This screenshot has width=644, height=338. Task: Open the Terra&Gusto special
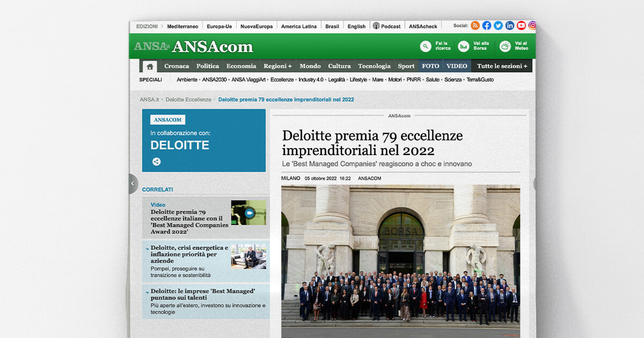[x=480, y=79]
